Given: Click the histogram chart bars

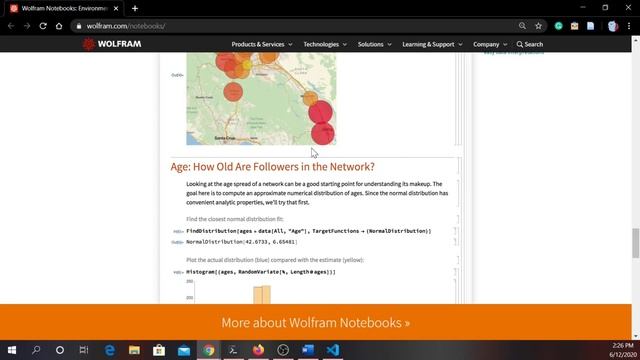Looking at the screenshot, I should click(262, 295).
